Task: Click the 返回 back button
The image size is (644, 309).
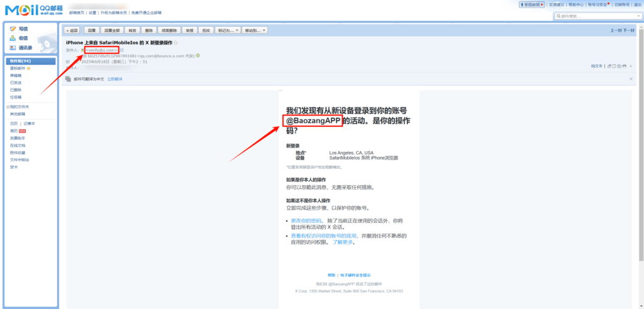Action: point(72,30)
